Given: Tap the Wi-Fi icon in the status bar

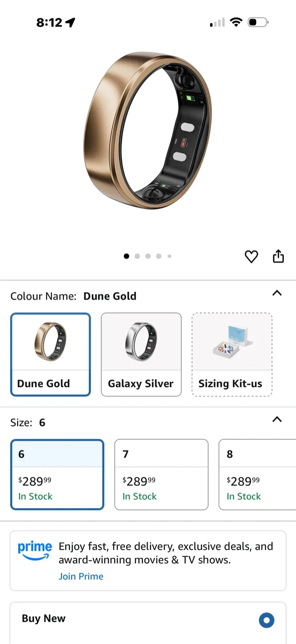Looking at the screenshot, I should point(237,21).
